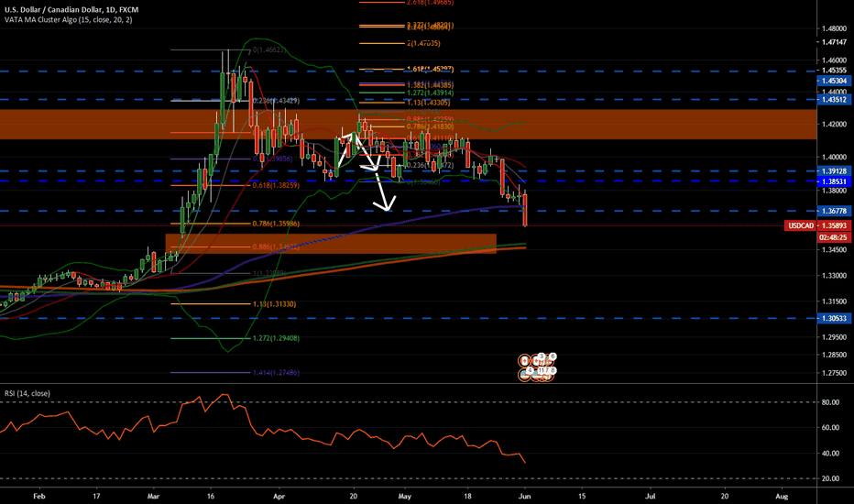Select the Fibonacci level 0(1.46623)
This screenshot has width=854, height=504.
coord(269,50)
